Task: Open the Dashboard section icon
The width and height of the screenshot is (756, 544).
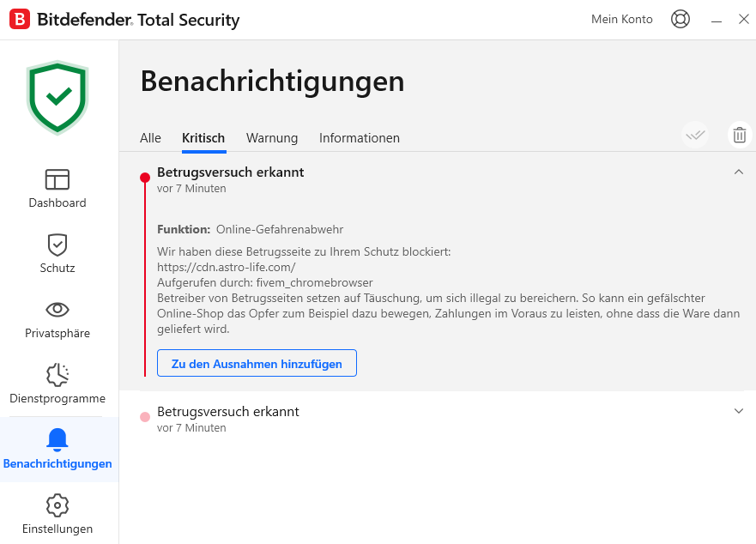Action: [x=57, y=179]
